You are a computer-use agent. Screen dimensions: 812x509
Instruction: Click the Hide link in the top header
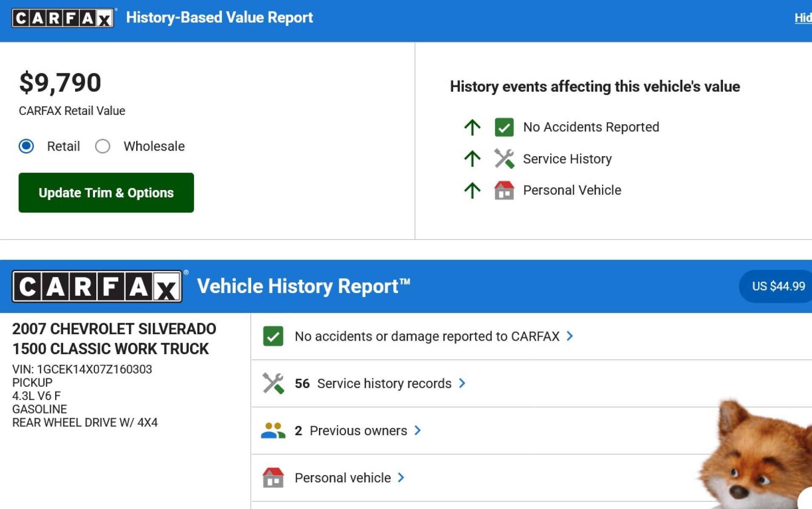(x=803, y=18)
